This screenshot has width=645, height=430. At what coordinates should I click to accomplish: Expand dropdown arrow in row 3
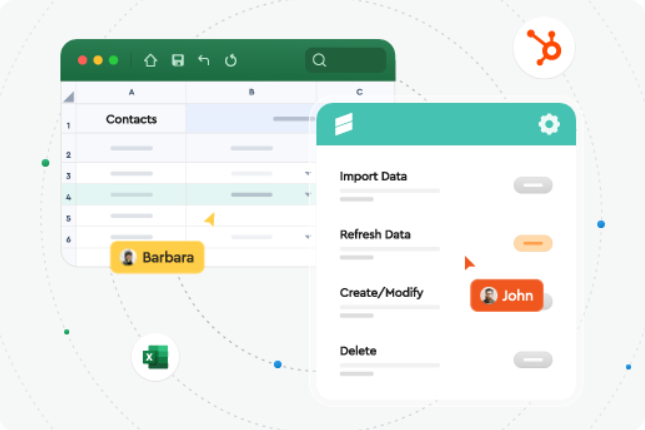[x=307, y=174]
